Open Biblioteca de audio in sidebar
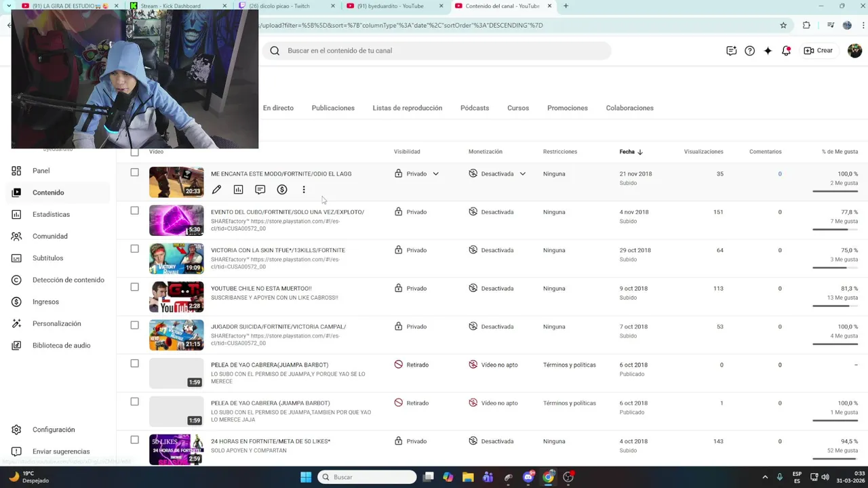Viewport: 868px width, 488px height. pos(61,346)
